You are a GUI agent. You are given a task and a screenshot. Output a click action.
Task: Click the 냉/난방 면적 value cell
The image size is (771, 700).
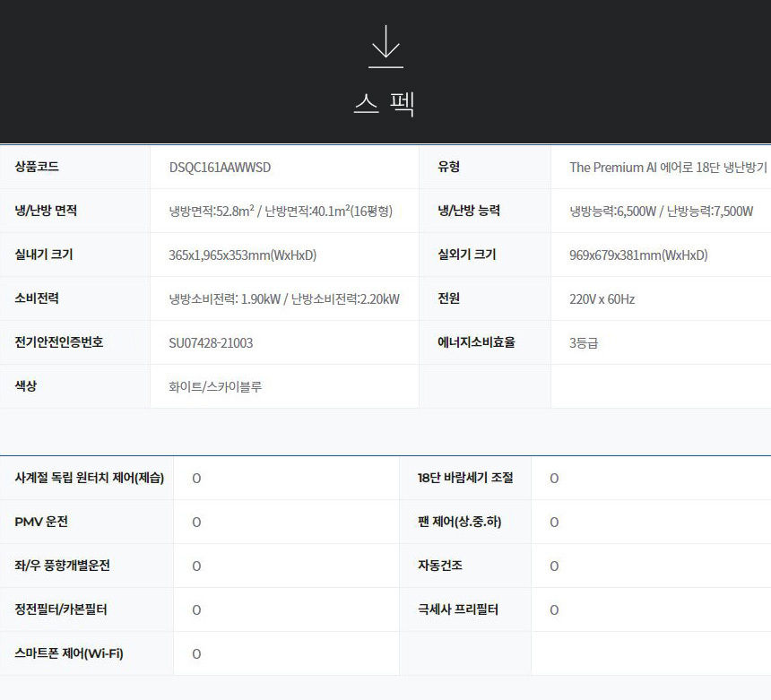281,212
